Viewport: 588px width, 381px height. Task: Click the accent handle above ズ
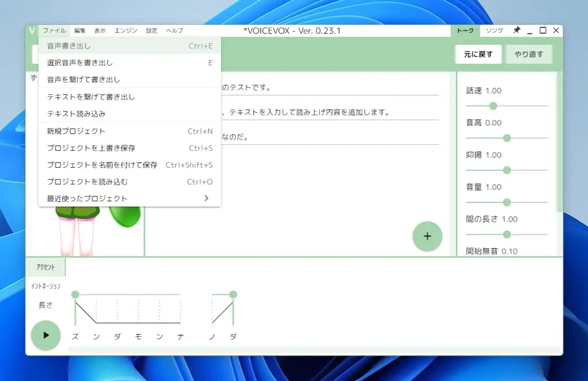coord(75,295)
